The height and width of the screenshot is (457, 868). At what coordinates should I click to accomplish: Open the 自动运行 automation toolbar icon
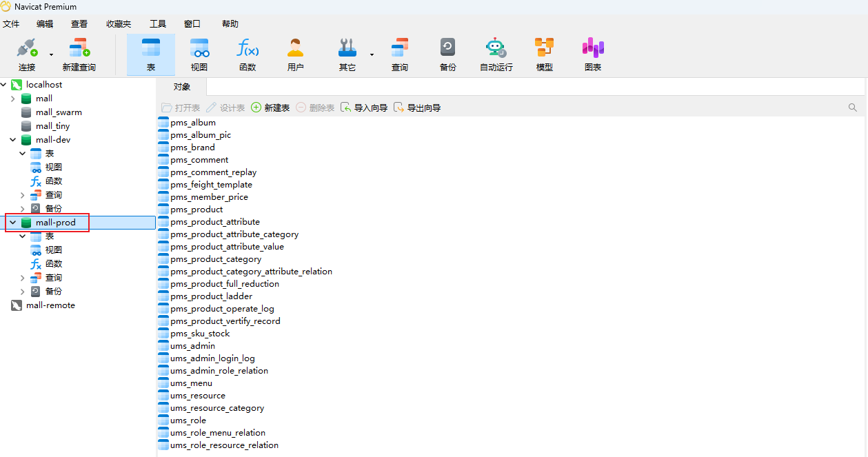(x=496, y=54)
